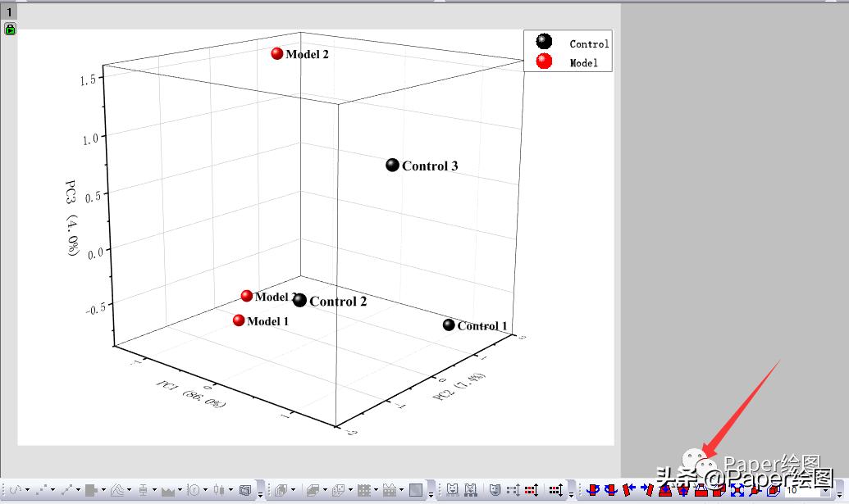Click the Control 3 black data point
The width and height of the screenshot is (849, 504).
point(393,166)
